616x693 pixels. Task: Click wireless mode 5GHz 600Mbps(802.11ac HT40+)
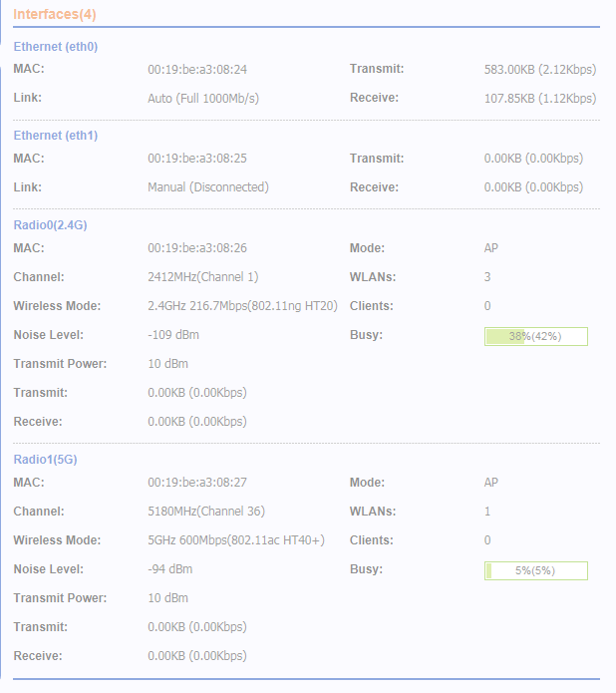236,540
